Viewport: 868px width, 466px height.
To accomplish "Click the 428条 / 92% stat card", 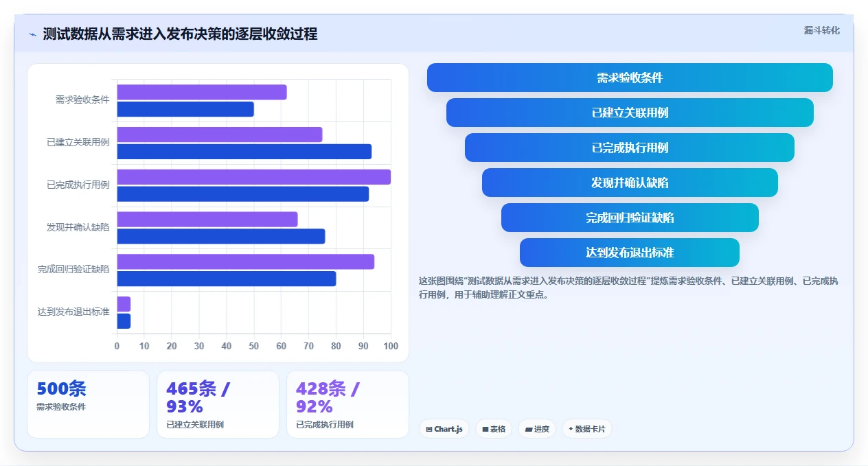I will coord(347,404).
